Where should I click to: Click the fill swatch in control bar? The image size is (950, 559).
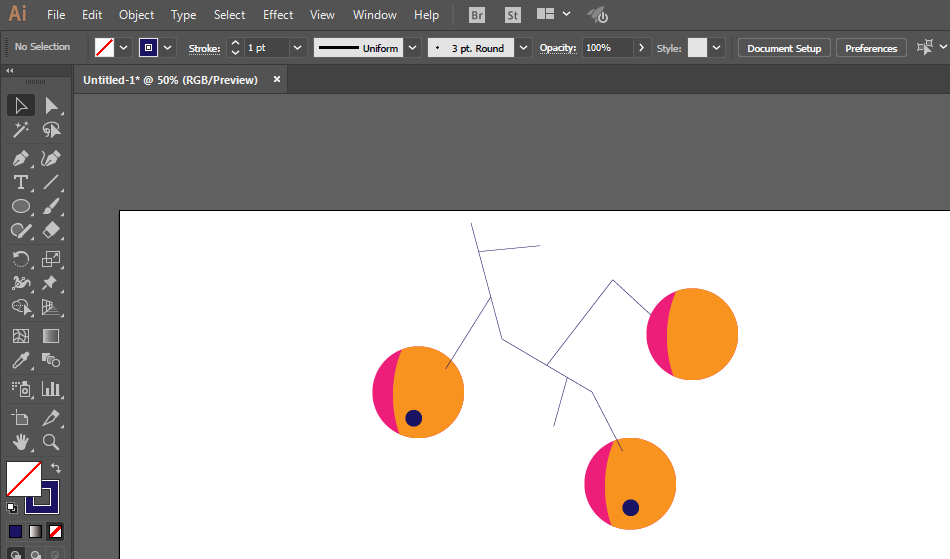pyautogui.click(x=104, y=48)
